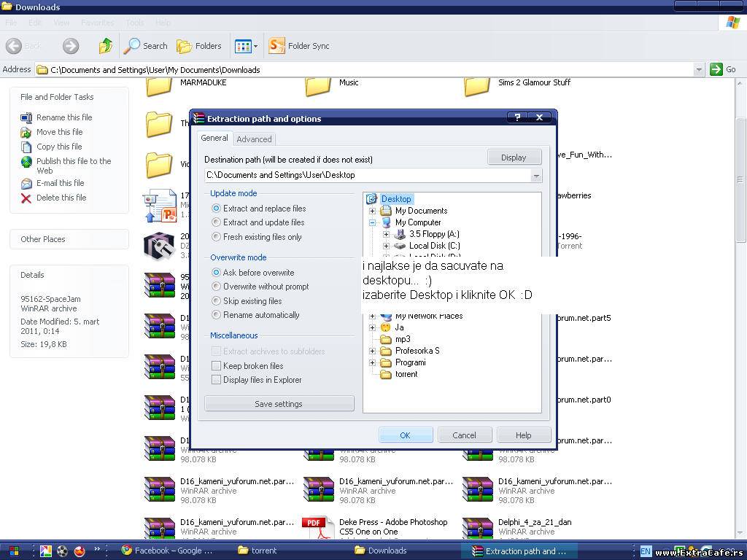The image size is (747, 560).
Task: Expand My Documents in the folder tree
Action: point(373,211)
